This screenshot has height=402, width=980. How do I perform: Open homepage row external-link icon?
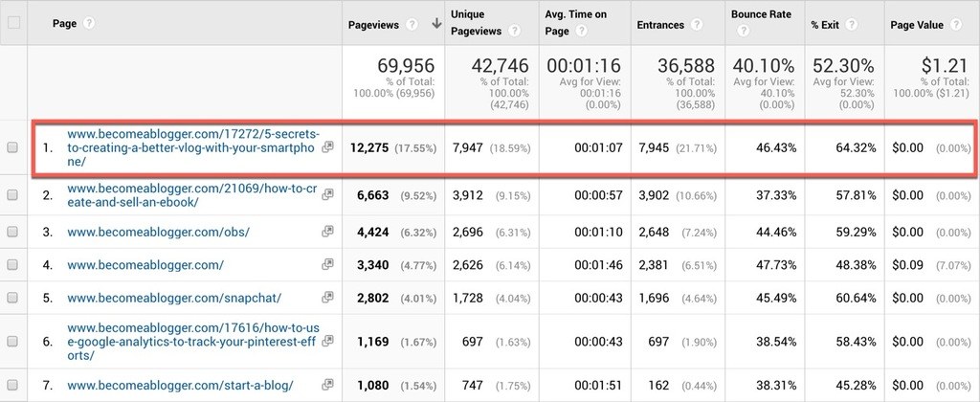[x=327, y=264]
